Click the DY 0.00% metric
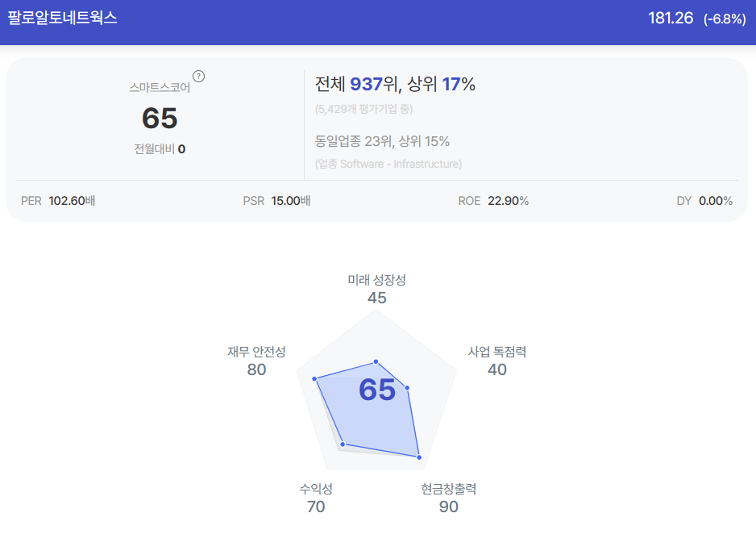 pyautogui.click(x=704, y=201)
